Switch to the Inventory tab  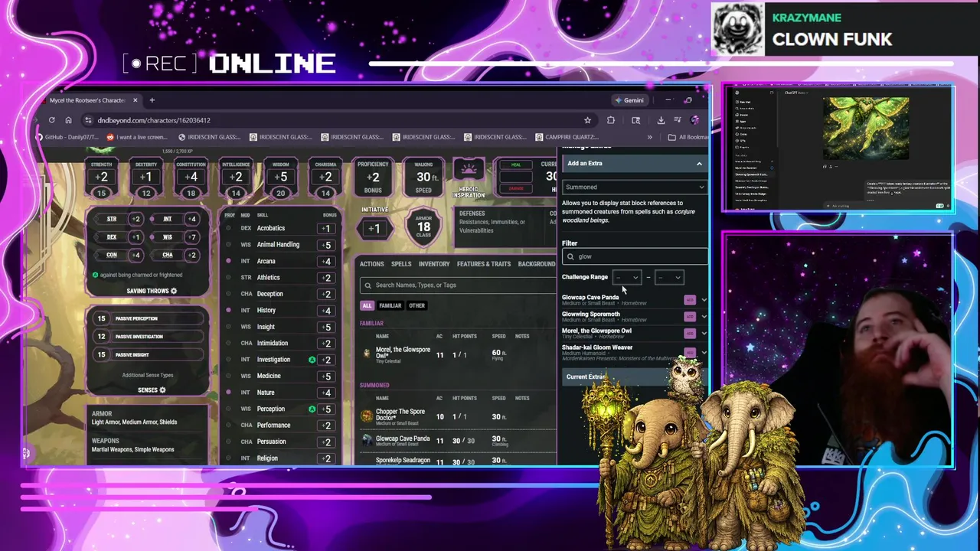click(434, 264)
